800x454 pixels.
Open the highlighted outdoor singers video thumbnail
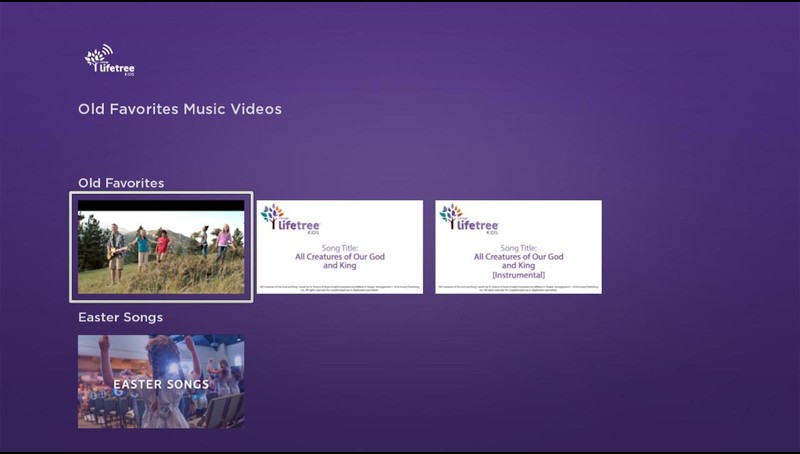(x=161, y=247)
